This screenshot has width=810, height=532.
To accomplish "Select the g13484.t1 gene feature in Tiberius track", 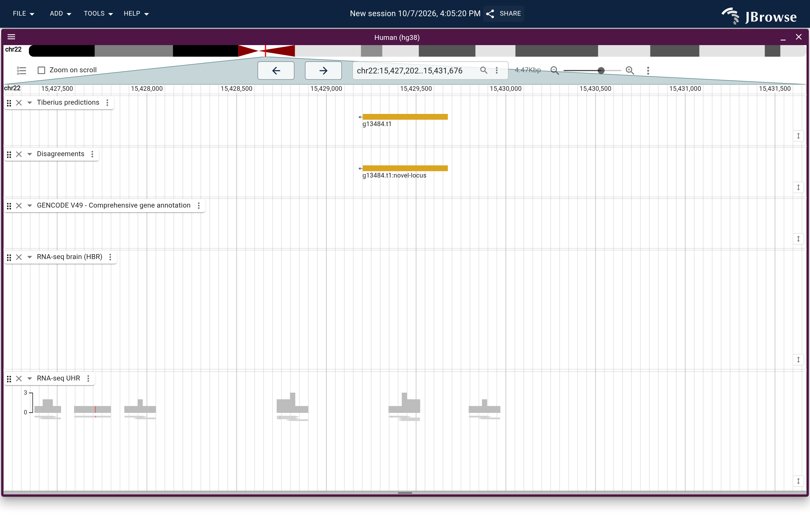I will tap(405, 117).
